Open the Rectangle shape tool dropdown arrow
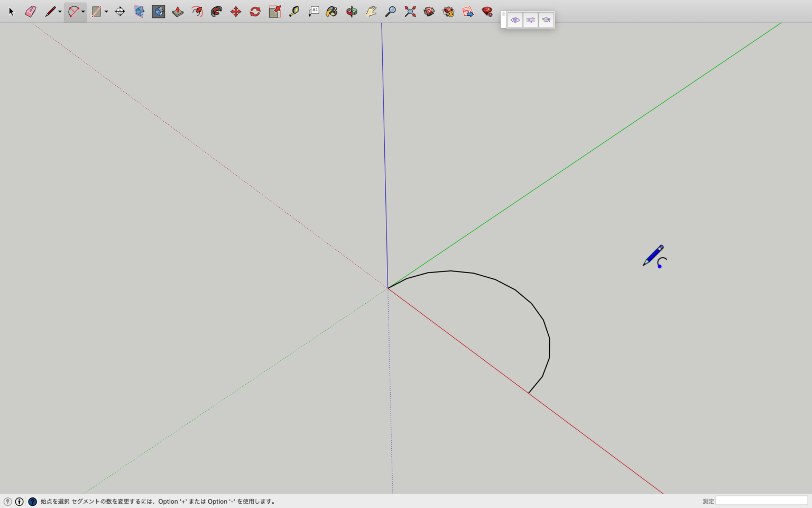Viewport: 812px width, 508px height. (106, 12)
